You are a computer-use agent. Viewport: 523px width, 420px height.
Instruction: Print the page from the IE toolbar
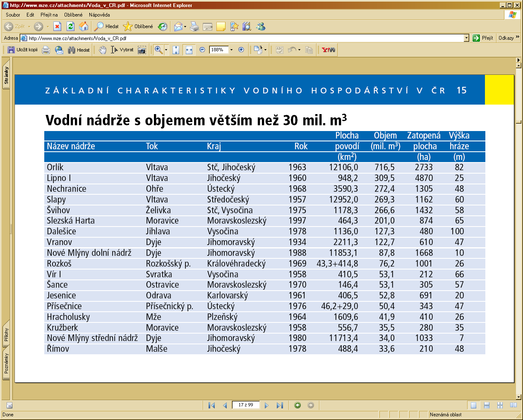click(x=194, y=26)
